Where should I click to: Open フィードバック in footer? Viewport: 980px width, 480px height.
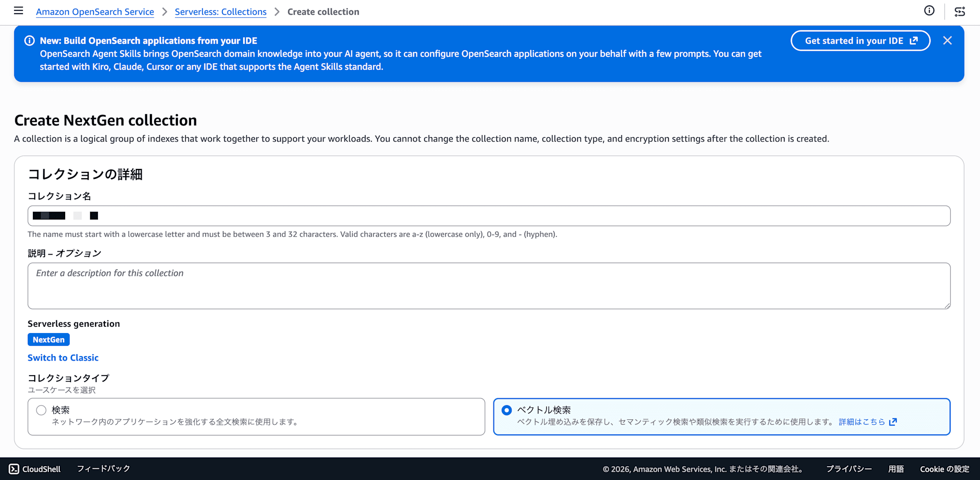[x=103, y=469]
